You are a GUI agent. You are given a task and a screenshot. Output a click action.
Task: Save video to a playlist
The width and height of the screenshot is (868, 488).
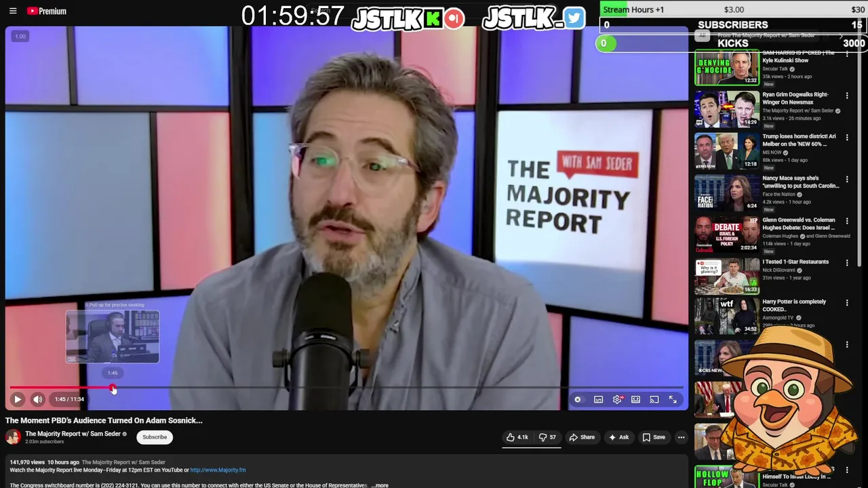click(654, 437)
